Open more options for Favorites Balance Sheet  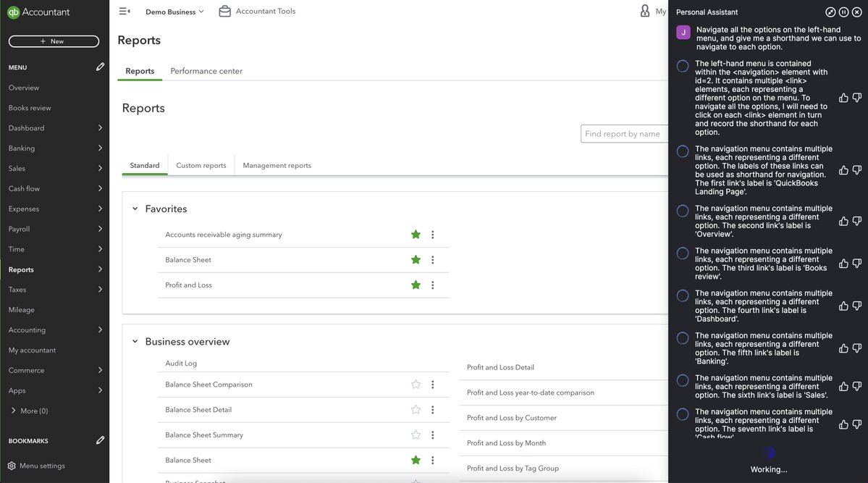coord(433,260)
